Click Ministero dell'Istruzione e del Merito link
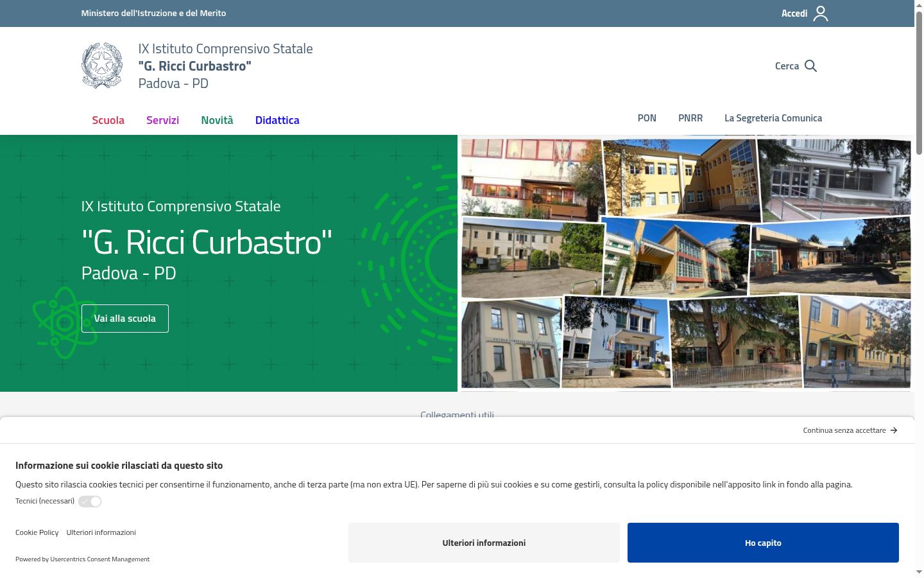Image resolution: width=924 pixels, height=578 pixels. (x=153, y=13)
